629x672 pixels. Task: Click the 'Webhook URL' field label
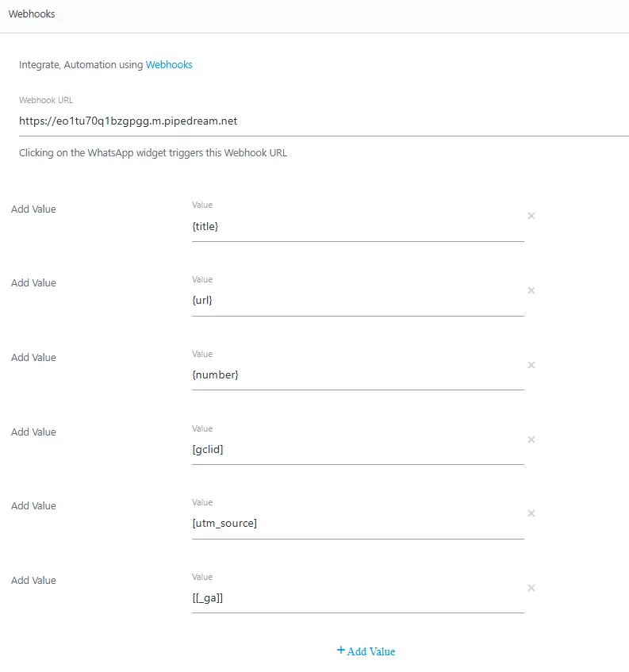click(46, 100)
